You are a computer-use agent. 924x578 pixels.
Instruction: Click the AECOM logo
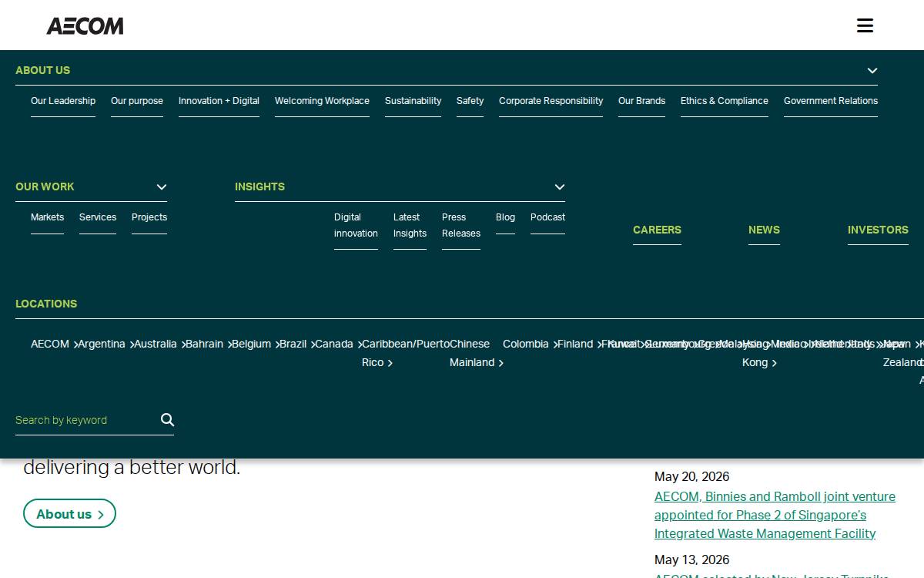pyautogui.click(x=85, y=26)
